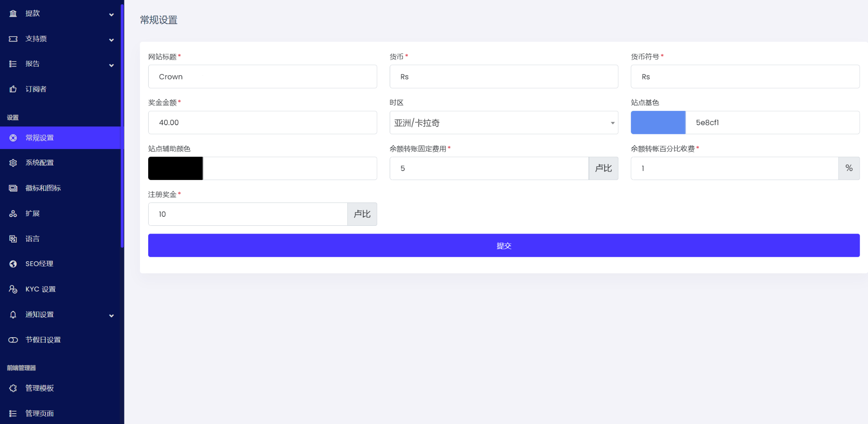Click the thumbs-up icon beside 订阅者

point(13,89)
